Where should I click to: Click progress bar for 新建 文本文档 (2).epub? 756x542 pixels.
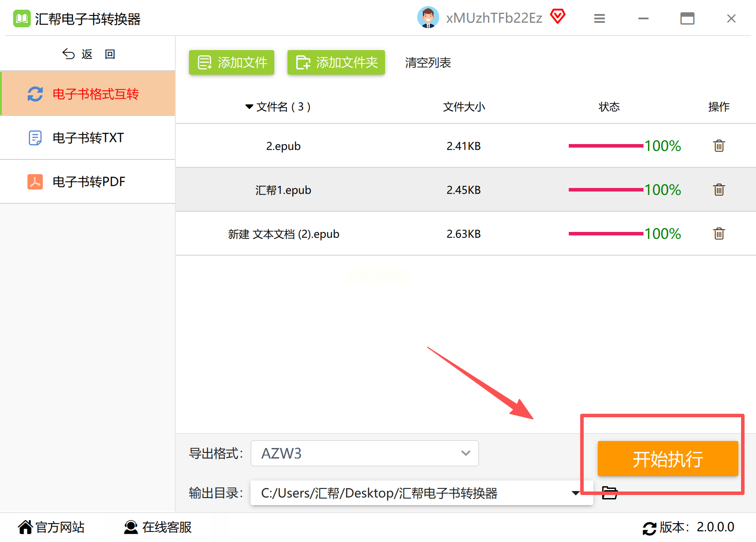606,234
